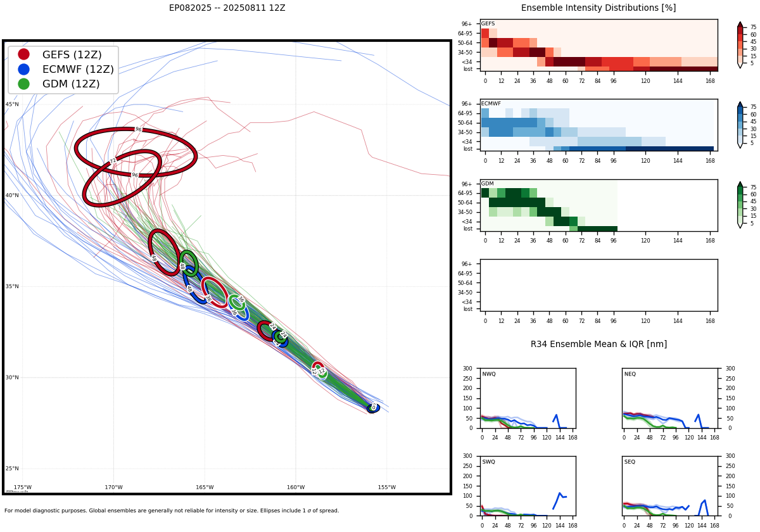Image resolution: width=760 pixels, height=532 pixels.
Task: Click the green GDM legend marker
Action: (x=23, y=84)
